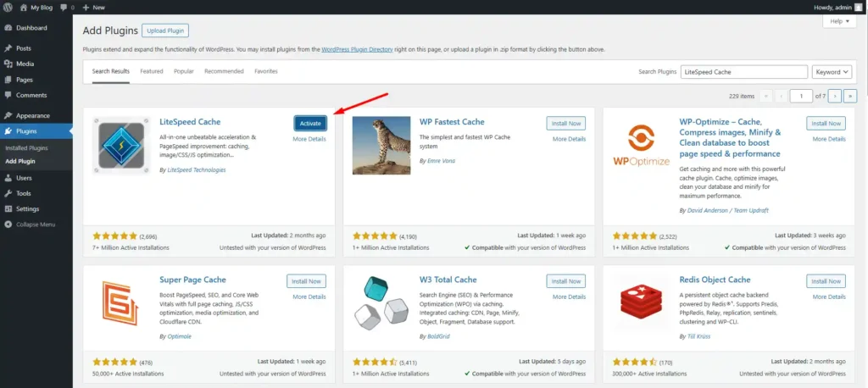
Task: Click the Tools wrench icon
Action: pyautogui.click(x=8, y=193)
